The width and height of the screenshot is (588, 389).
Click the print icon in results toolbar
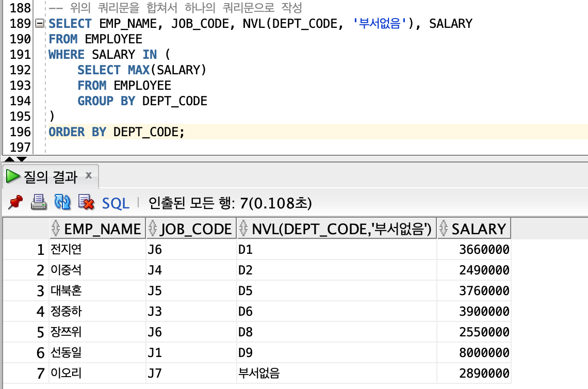pyautogui.click(x=39, y=203)
